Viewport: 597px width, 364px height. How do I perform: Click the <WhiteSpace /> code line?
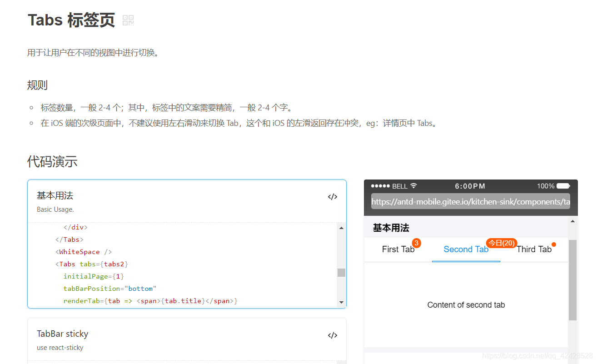[x=84, y=252]
